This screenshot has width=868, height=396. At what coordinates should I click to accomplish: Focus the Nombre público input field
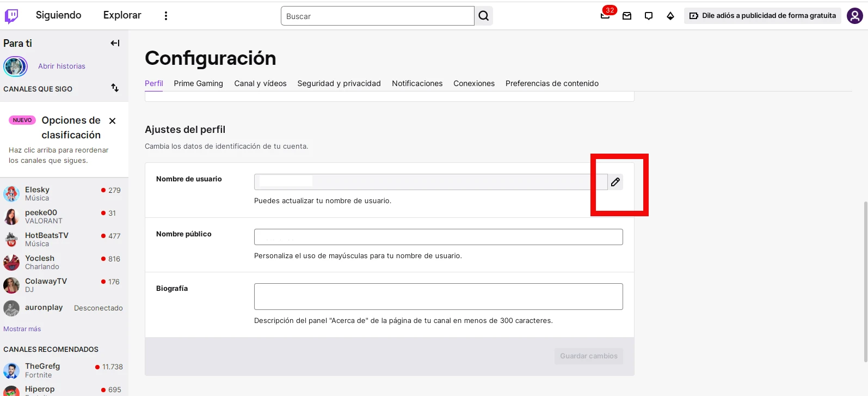(438, 237)
